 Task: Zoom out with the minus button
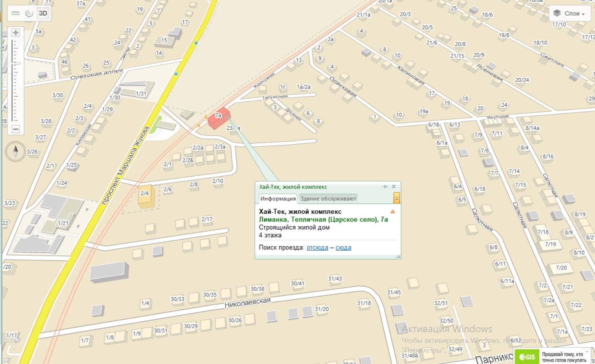pos(16,129)
